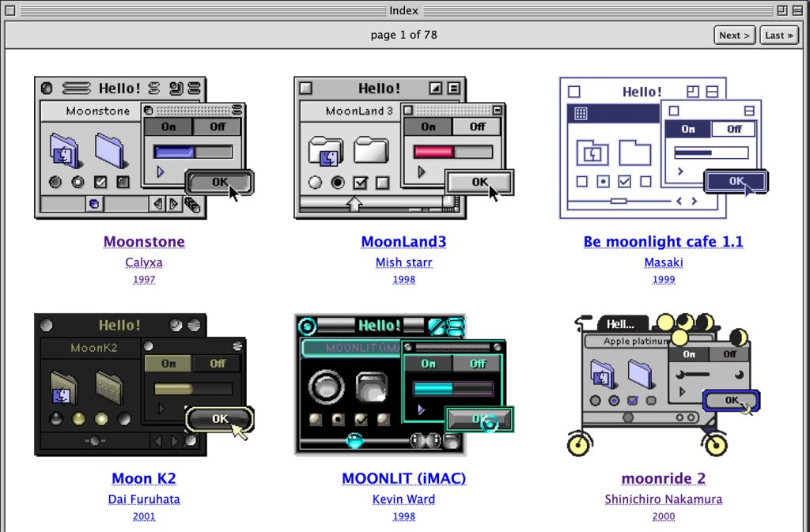Screen dimensions: 810x532
Task: Select the On tab in Moon K2 preview
Action: pyautogui.click(x=168, y=364)
